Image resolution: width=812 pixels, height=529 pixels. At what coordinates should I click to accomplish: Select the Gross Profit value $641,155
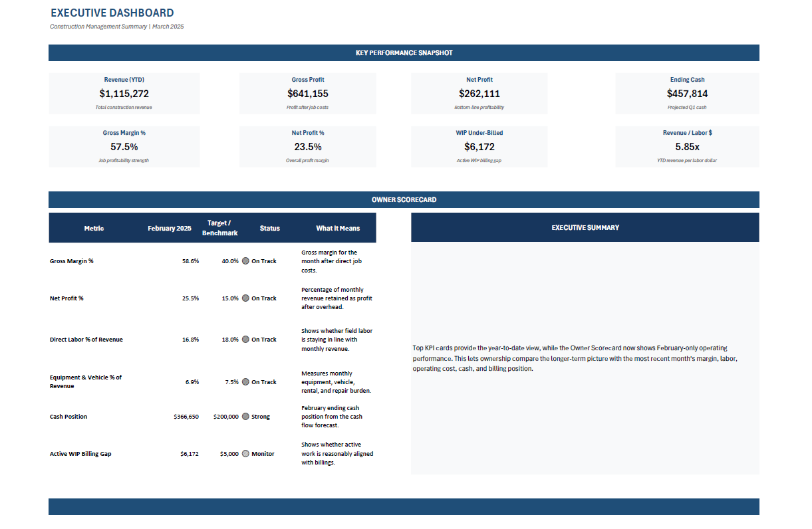point(308,94)
